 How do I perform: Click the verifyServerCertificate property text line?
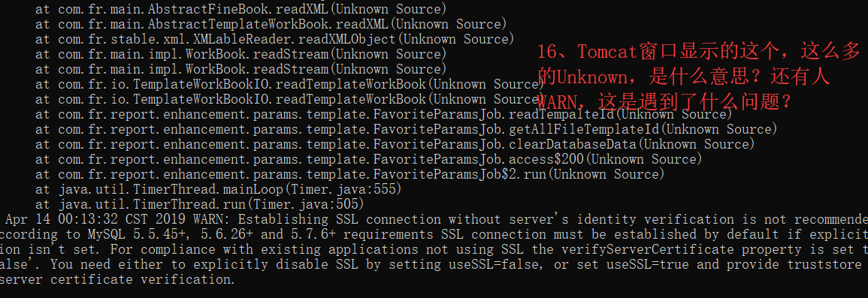click(x=434, y=249)
